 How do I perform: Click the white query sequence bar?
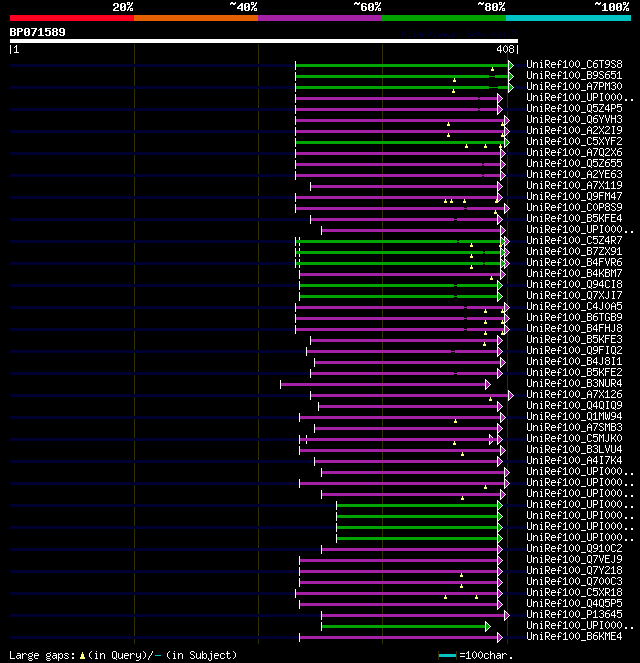[x=264, y=41]
